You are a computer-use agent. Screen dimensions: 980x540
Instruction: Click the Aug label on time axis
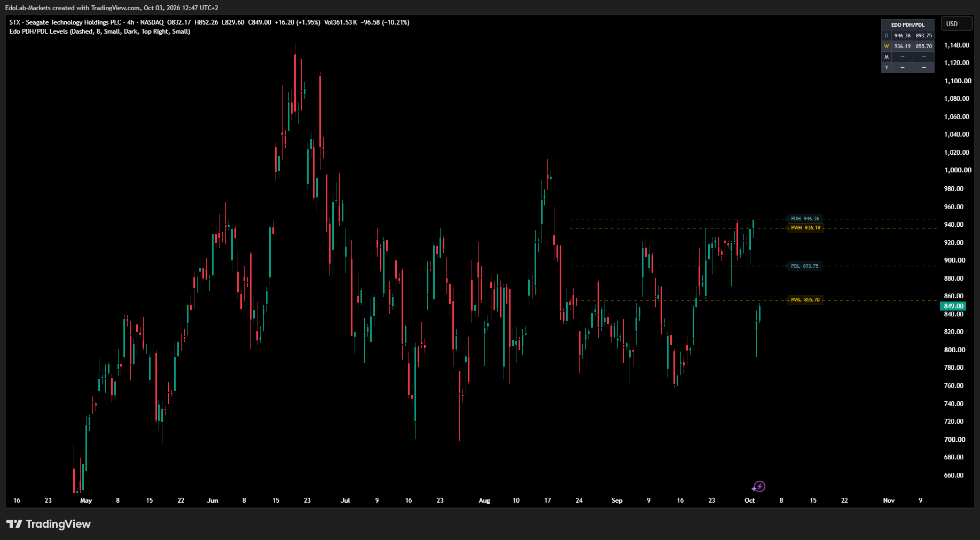(x=484, y=501)
